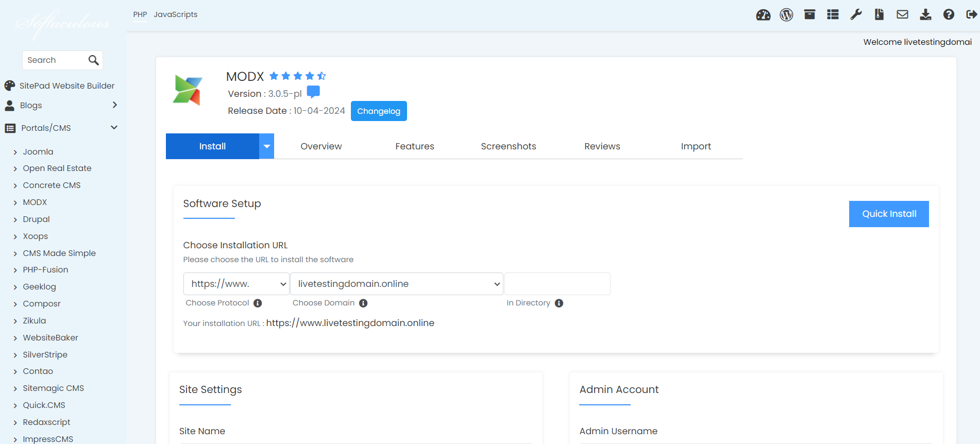Open Sitemagic CMS in the sidebar
This screenshot has height=444, width=980.
[54, 388]
